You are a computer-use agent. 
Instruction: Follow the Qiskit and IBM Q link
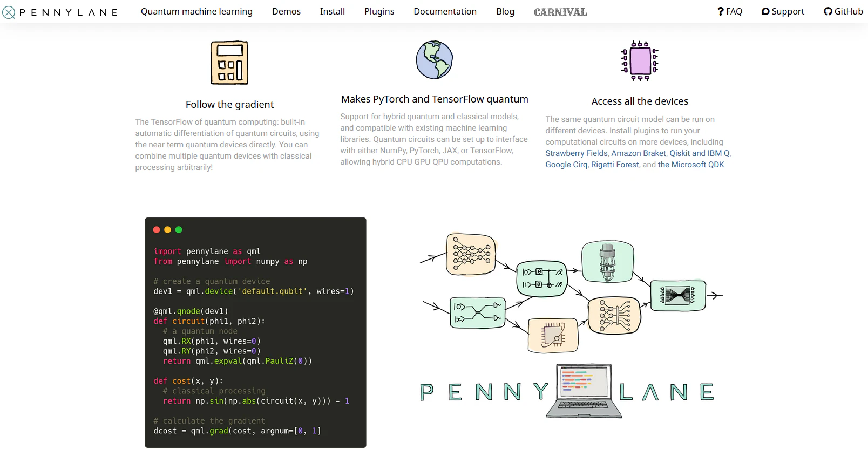click(x=699, y=153)
